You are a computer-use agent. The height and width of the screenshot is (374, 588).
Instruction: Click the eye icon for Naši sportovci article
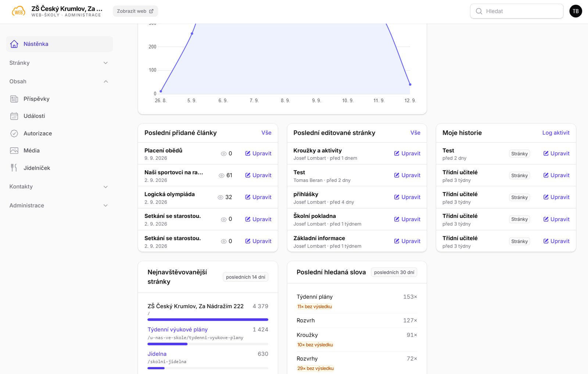tap(222, 176)
